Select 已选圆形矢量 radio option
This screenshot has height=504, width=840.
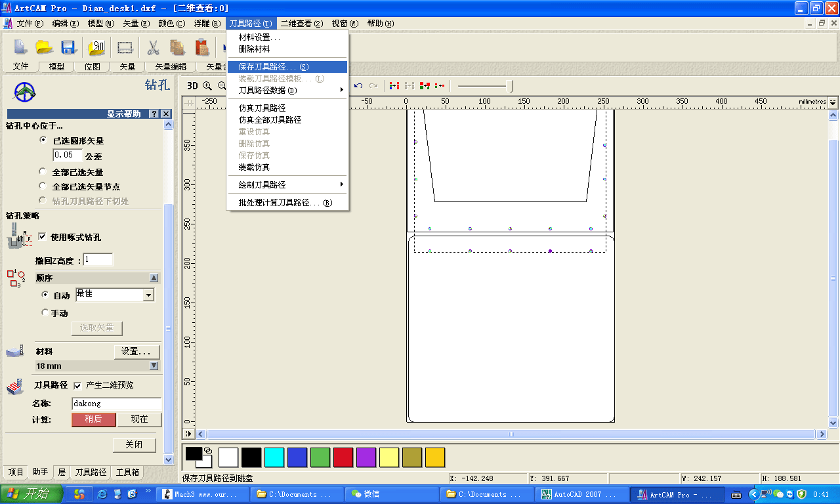tap(43, 140)
